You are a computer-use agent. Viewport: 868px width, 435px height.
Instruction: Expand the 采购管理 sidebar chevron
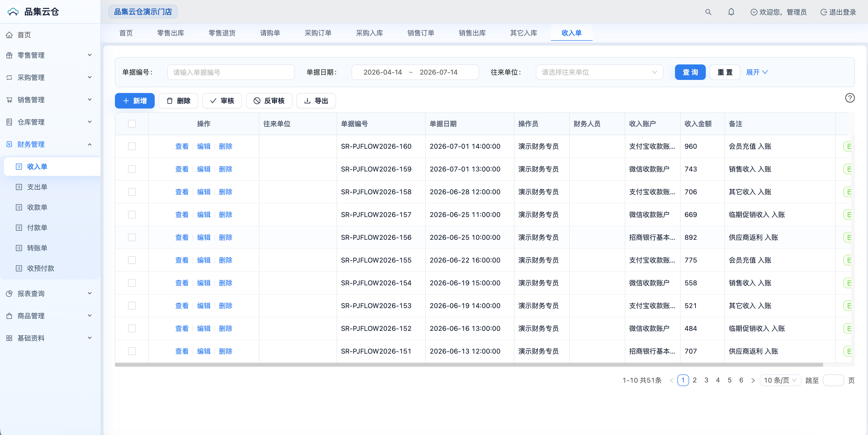(x=90, y=77)
